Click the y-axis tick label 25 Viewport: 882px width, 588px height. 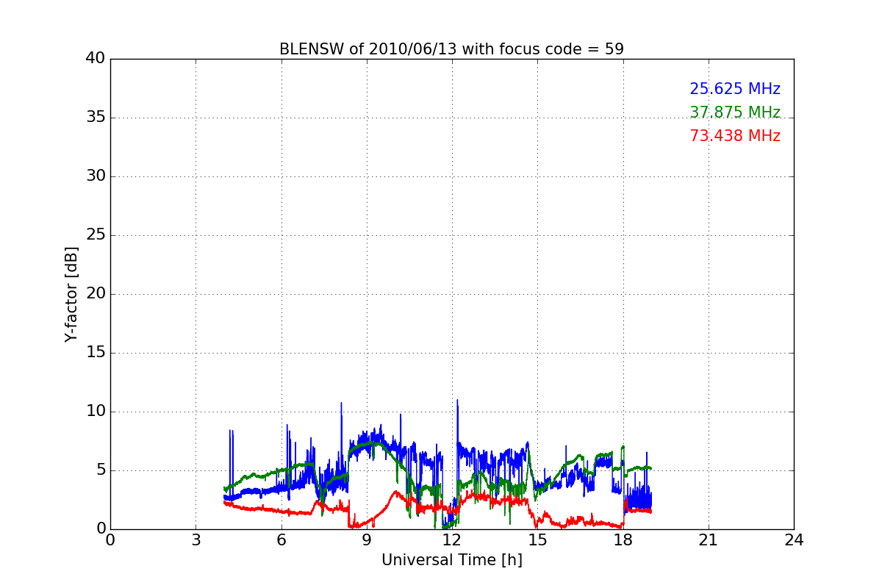pyautogui.click(x=96, y=235)
